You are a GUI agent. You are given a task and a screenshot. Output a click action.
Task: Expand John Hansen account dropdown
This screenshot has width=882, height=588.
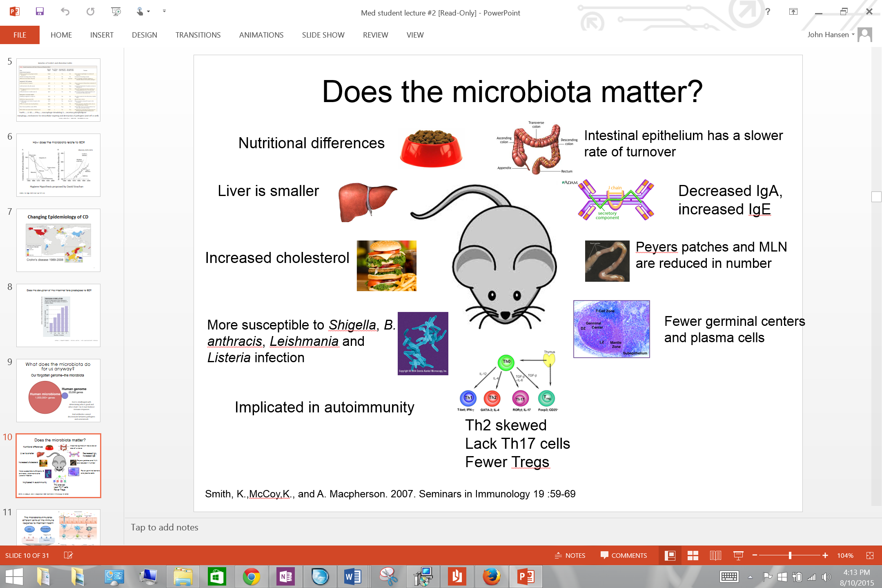[853, 35]
